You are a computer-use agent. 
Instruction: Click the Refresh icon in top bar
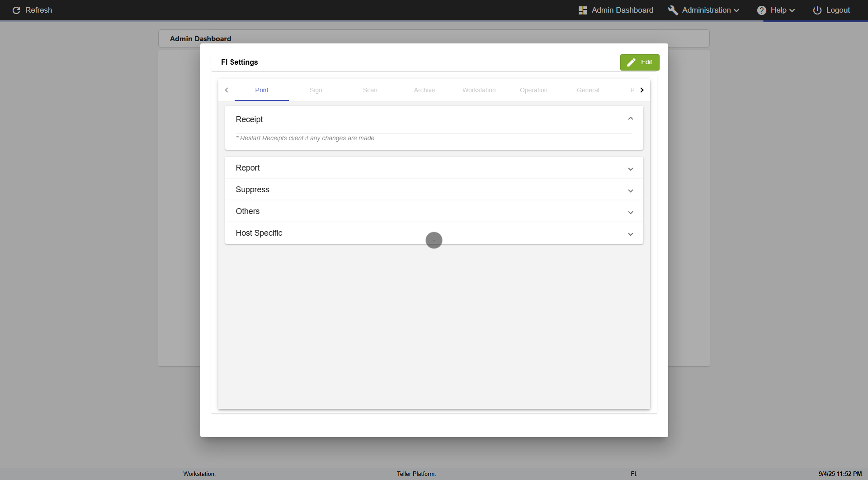16,10
